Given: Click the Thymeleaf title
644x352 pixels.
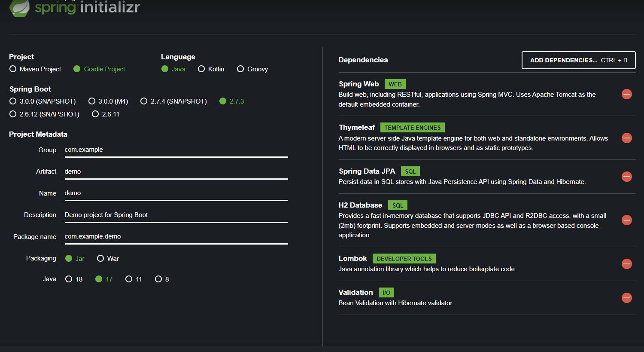Looking at the screenshot, I should 357,128.
